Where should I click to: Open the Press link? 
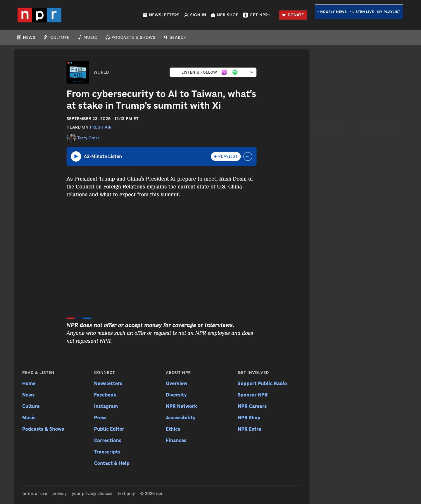[x=100, y=418]
